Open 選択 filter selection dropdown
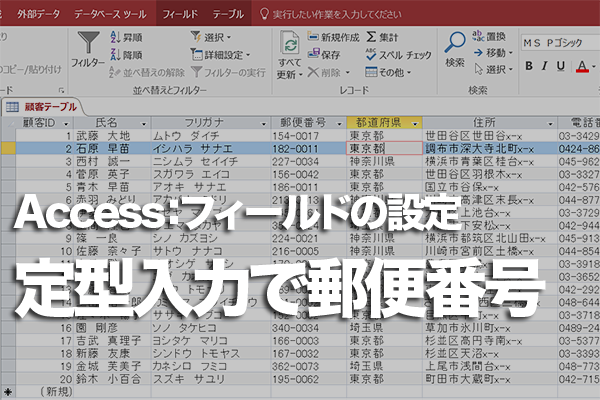Image resolution: width=600 pixels, height=400 pixels. (x=211, y=37)
